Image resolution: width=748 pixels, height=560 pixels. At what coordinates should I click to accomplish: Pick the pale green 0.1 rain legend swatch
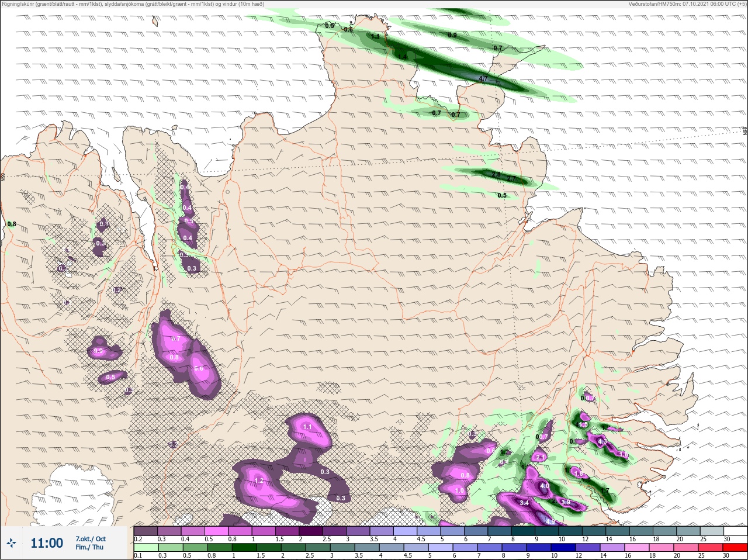tap(146, 548)
